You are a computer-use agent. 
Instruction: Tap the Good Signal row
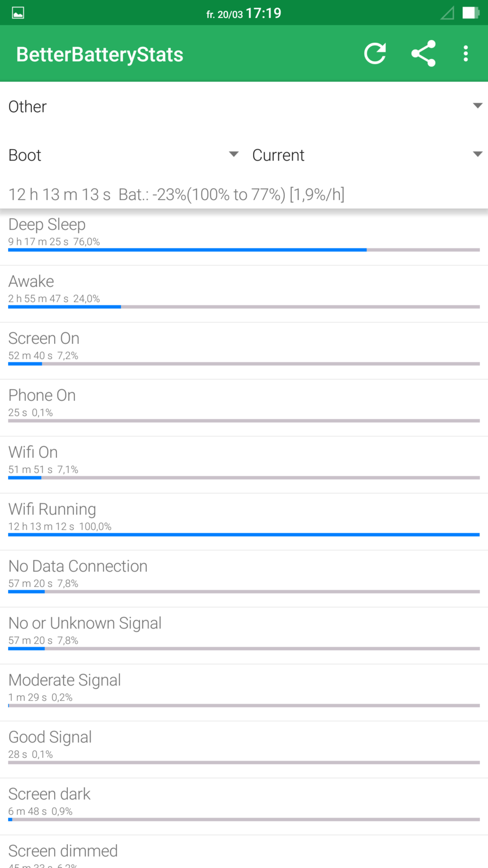244,746
